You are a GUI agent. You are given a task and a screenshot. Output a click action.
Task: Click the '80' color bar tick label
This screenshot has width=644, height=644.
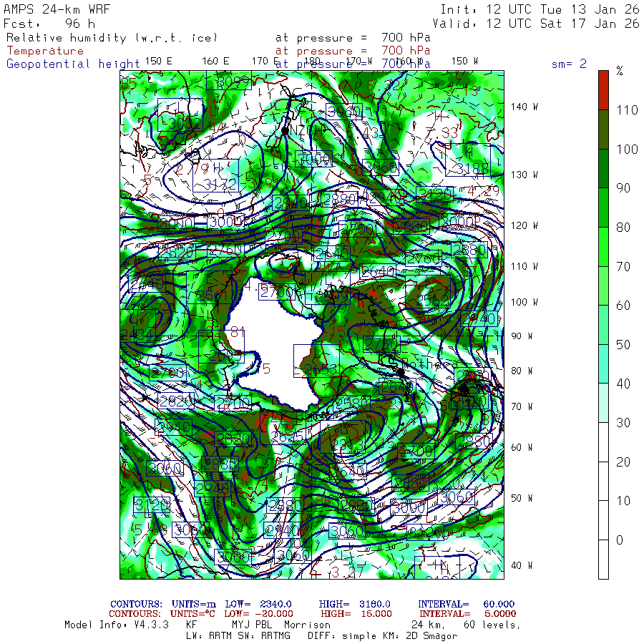(623, 227)
